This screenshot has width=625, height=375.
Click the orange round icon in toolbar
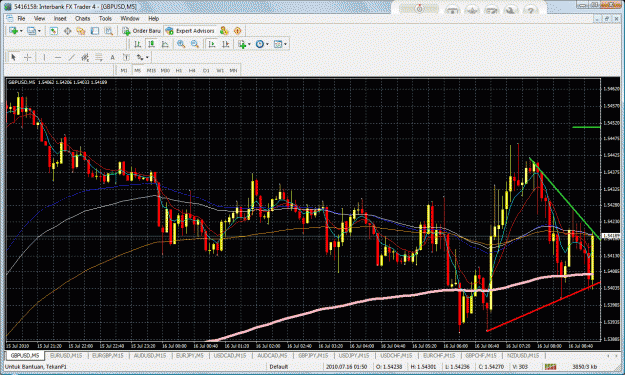pyautogui.click(x=238, y=31)
